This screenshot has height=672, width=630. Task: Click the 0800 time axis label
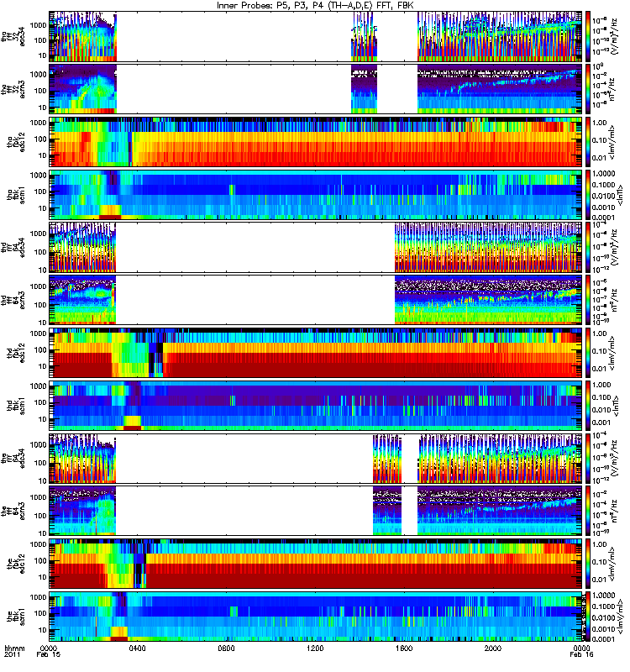point(226,648)
